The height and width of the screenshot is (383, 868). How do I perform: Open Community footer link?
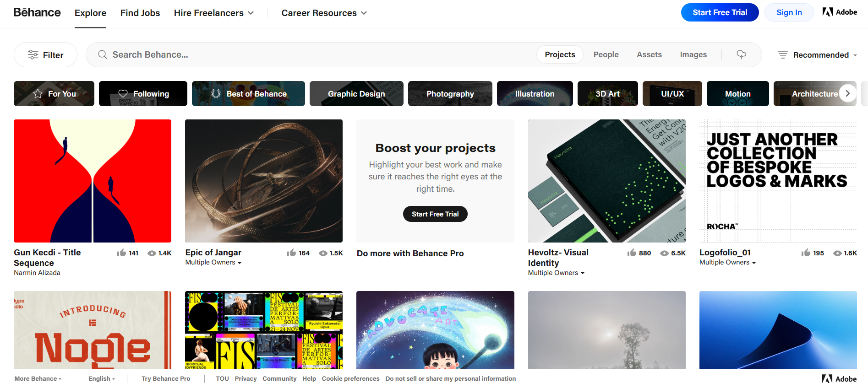click(x=279, y=378)
